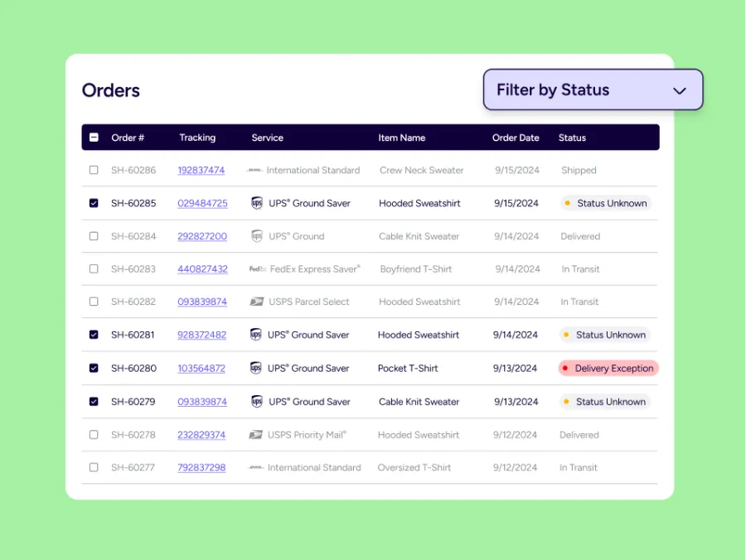The image size is (746, 560).
Task: Click the DHL logo in order SH-60277 row
Action: coord(256,468)
